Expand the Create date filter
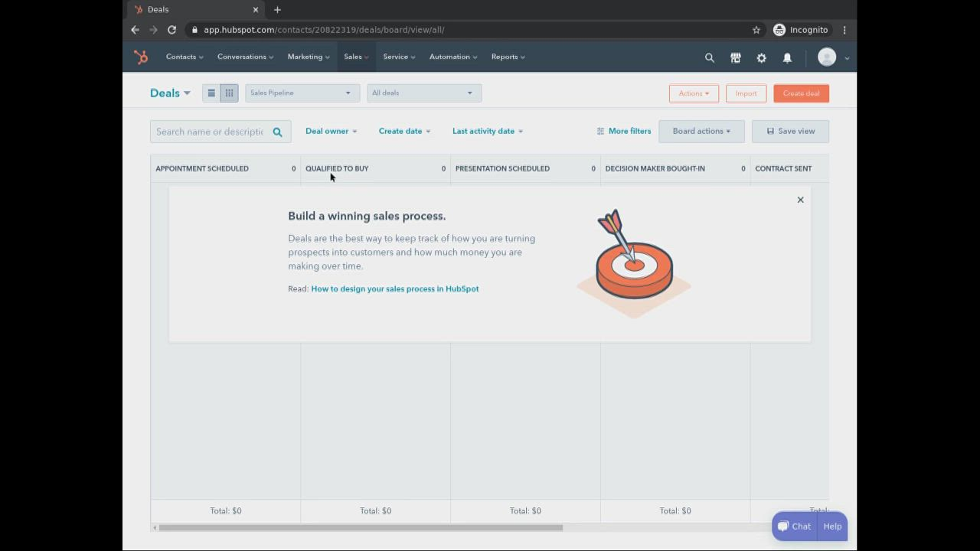The image size is (980, 551). [x=404, y=131]
